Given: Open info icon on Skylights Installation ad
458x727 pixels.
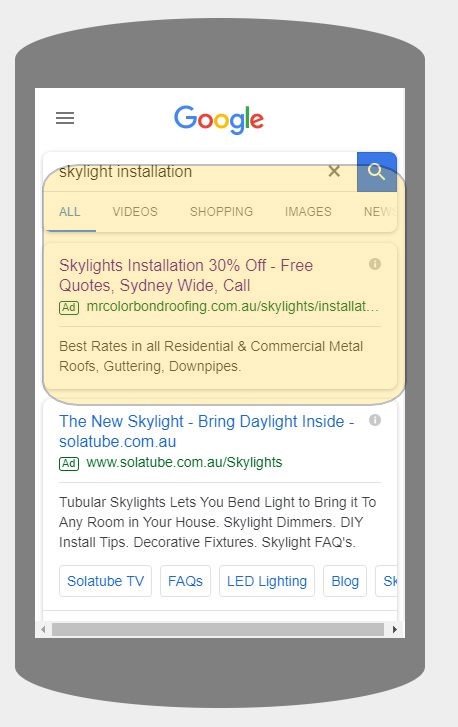Looking at the screenshot, I should (375, 264).
